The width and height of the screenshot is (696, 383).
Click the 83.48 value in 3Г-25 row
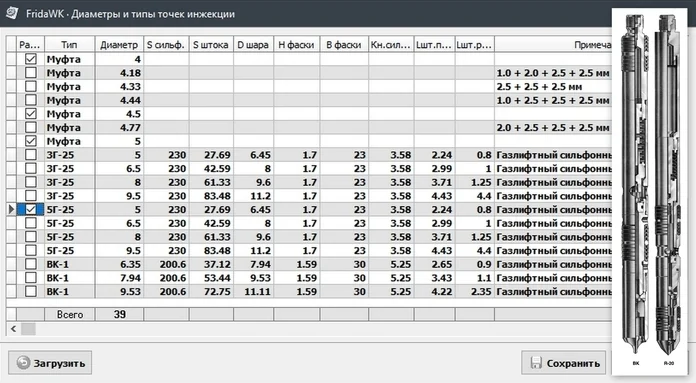(x=211, y=196)
